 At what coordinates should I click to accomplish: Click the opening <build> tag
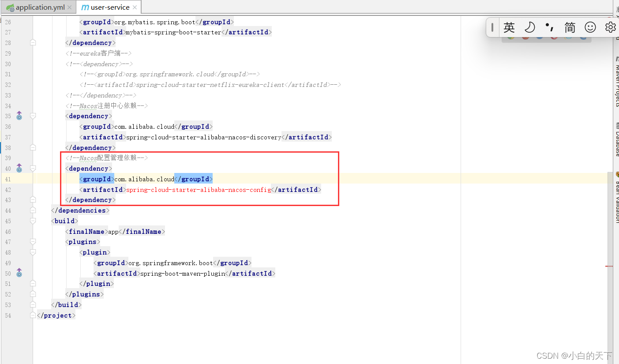65,221
